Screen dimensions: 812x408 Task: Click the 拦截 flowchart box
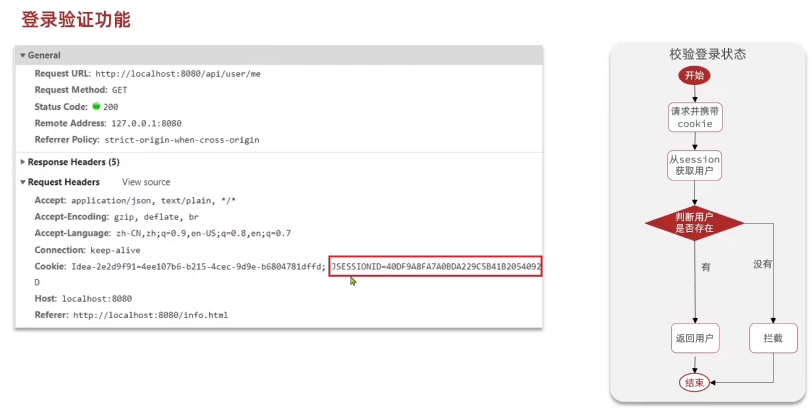point(773,339)
